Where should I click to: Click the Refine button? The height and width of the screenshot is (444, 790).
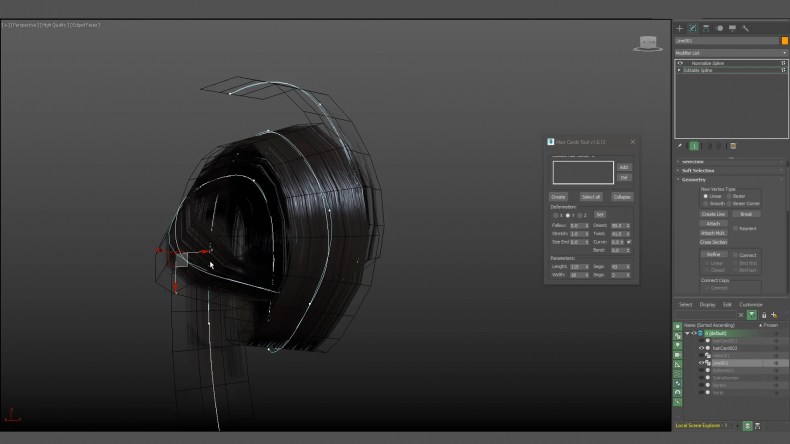pyautogui.click(x=713, y=255)
